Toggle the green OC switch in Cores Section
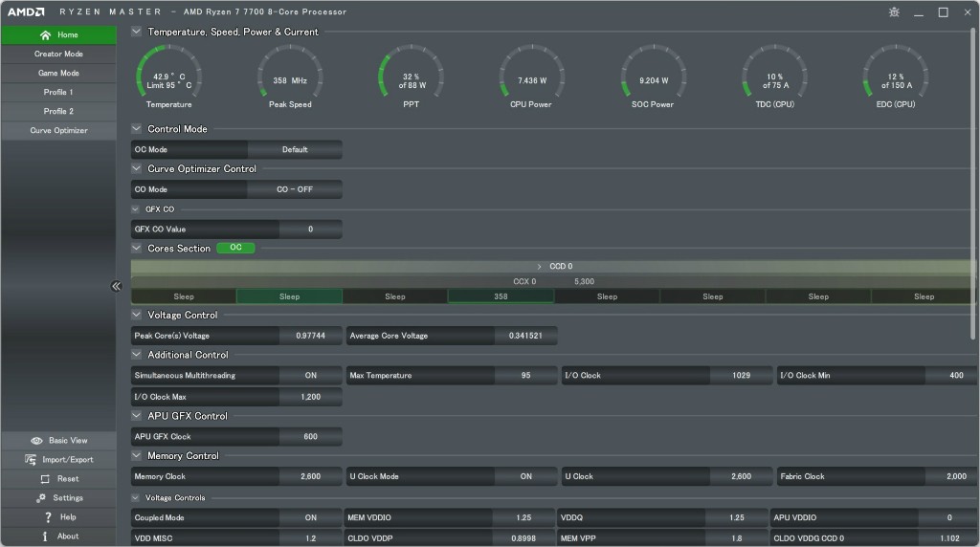The image size is (980, 547). [235, 249]
